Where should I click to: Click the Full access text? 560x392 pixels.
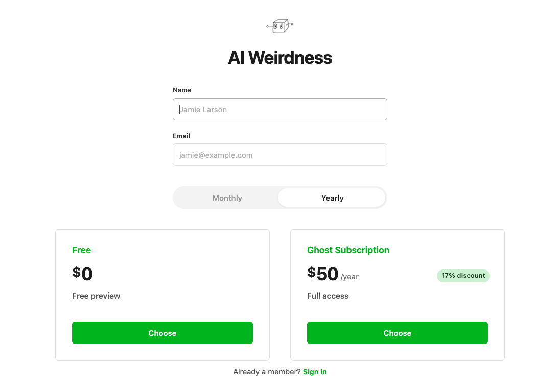pyautogui.click(x=328, y=296)
